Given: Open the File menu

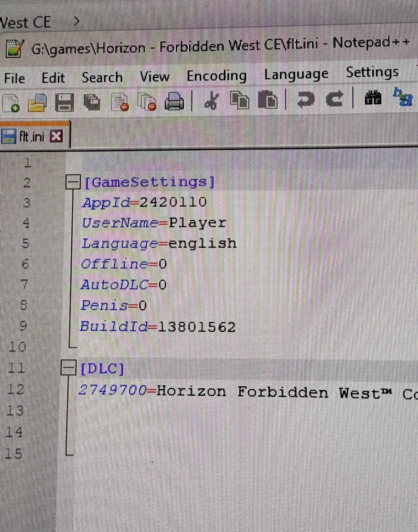Looking at the screenshot, I should [15, 78].
